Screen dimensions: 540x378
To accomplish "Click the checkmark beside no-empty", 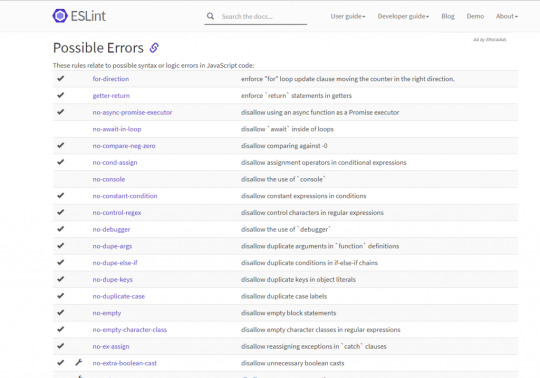I will 61,313.
